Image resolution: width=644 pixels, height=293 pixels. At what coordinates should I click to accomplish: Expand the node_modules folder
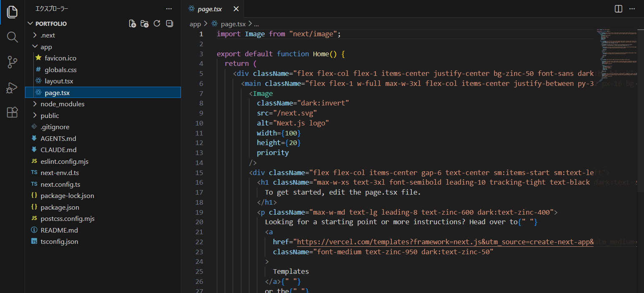pyautogui.click(x=62, y=104)
